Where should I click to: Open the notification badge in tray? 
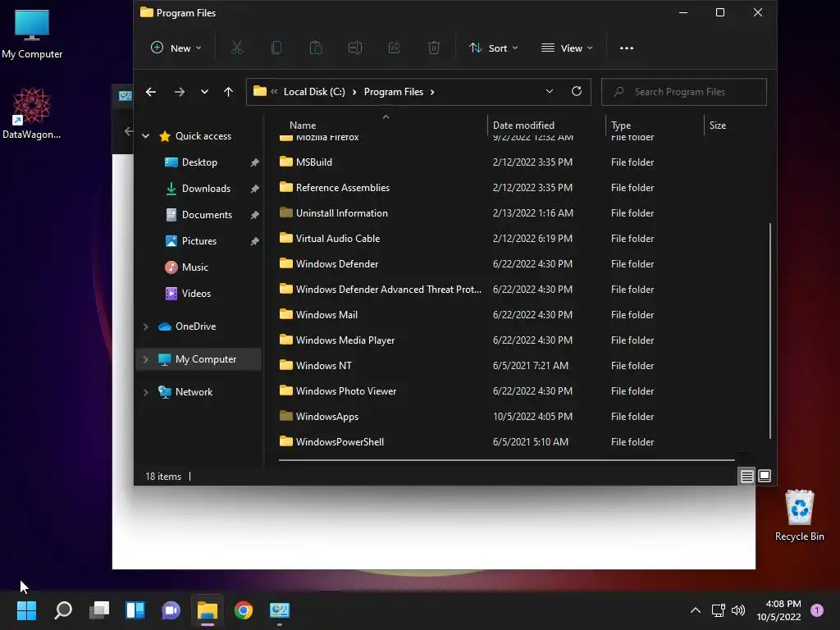click(x=817, y=610)
